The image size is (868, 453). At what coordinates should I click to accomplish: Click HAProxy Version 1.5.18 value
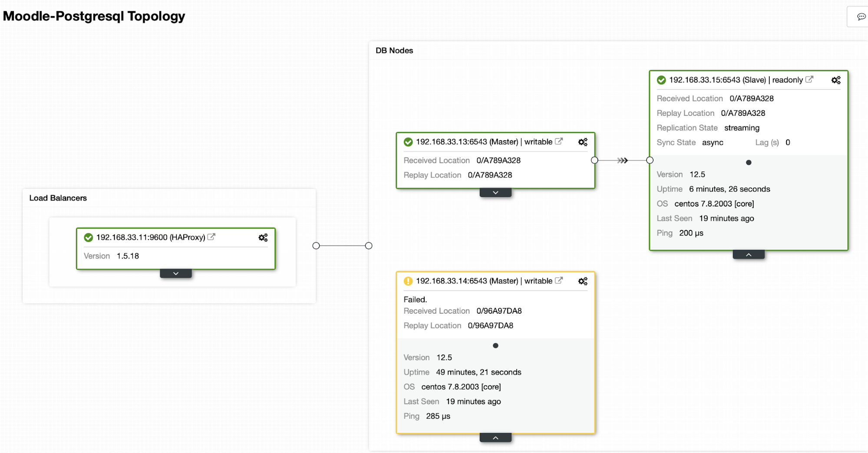(128, 256)
